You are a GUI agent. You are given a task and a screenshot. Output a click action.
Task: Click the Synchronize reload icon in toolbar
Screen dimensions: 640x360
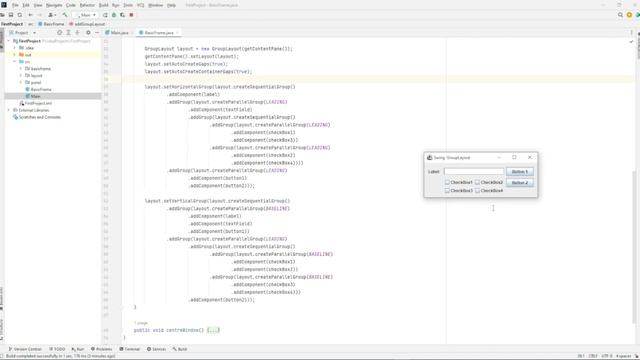pyautogui.click(x=20, y=15)
